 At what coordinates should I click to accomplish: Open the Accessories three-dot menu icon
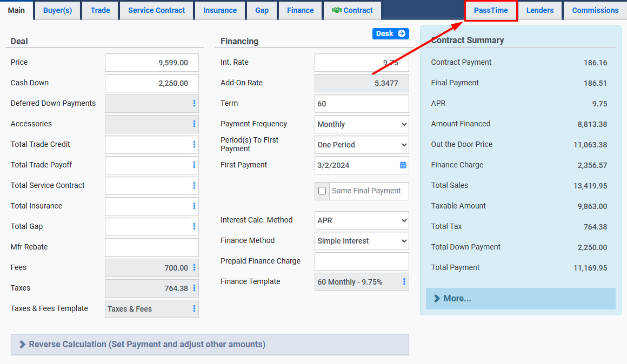[194, 124]
